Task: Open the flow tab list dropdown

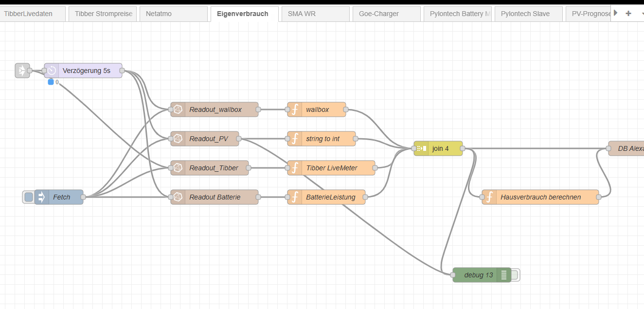Action: 642,14
